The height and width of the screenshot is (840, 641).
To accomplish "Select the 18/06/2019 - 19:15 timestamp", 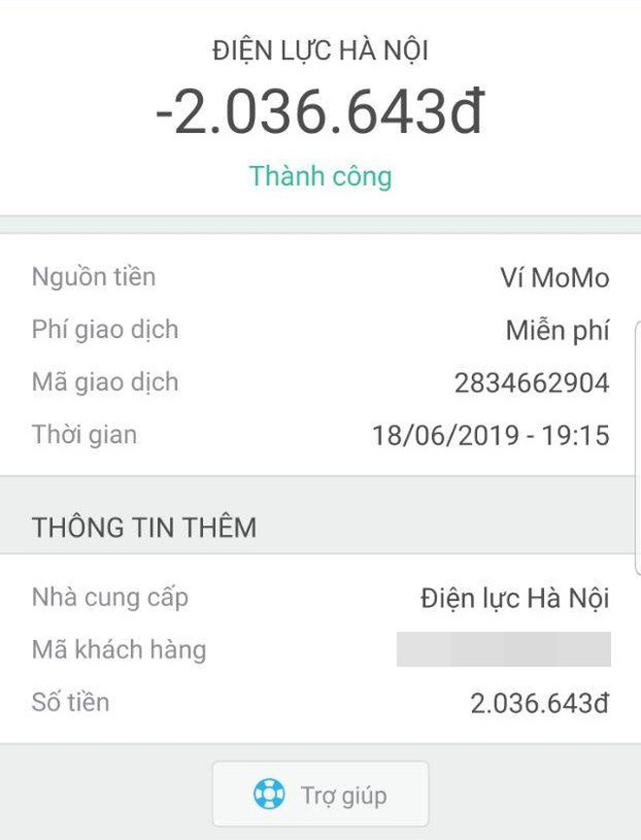I will pos(490,435).
